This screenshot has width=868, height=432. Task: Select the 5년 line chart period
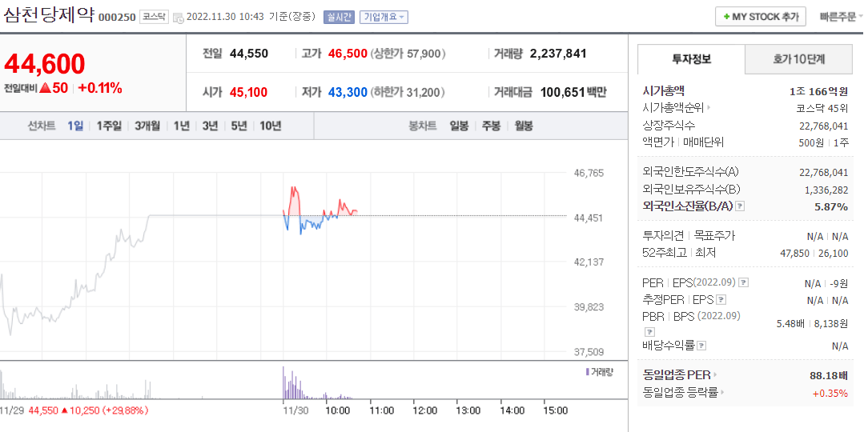click(239, 126)
